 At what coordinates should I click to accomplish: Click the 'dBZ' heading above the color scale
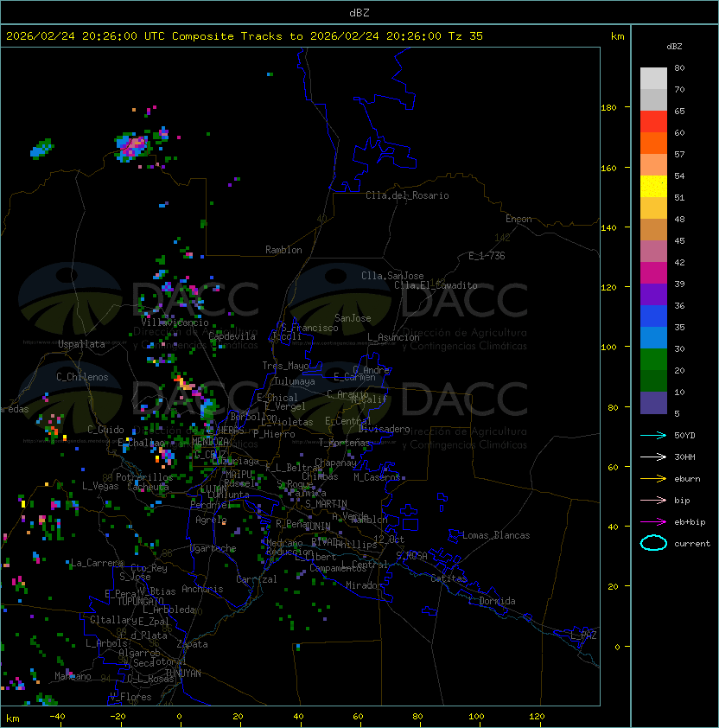674,47
